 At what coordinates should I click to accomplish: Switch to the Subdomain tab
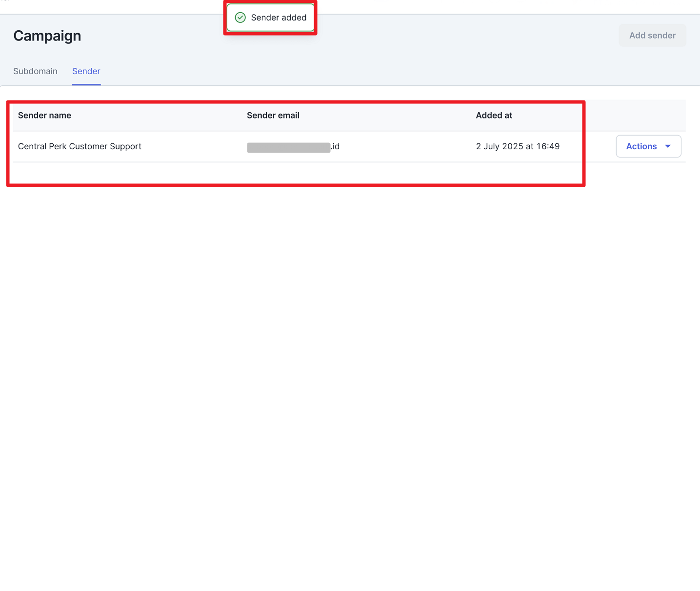click(x=35, y=71)
